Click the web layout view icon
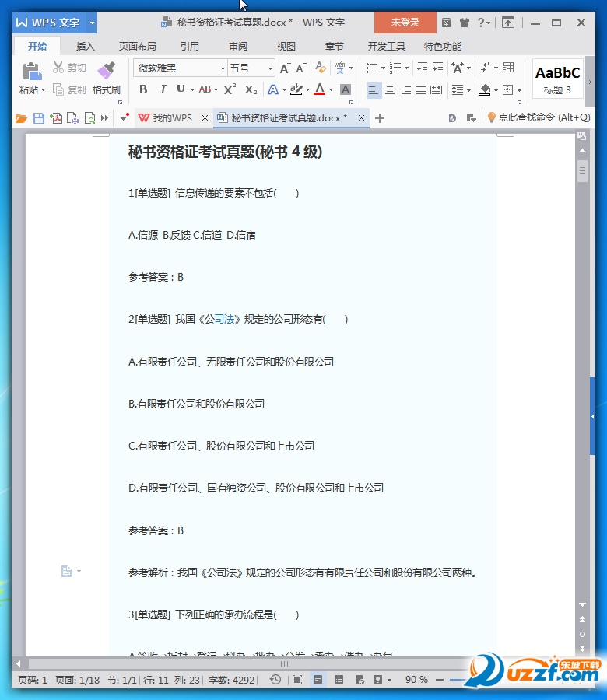 coord(360,680)
